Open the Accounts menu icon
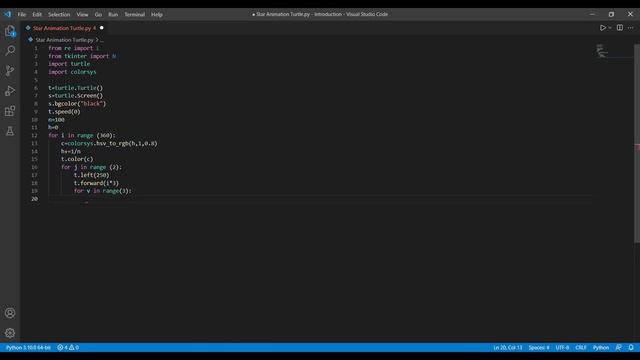The height and width of the screenshot is (360, 640). tap(10, 313)
